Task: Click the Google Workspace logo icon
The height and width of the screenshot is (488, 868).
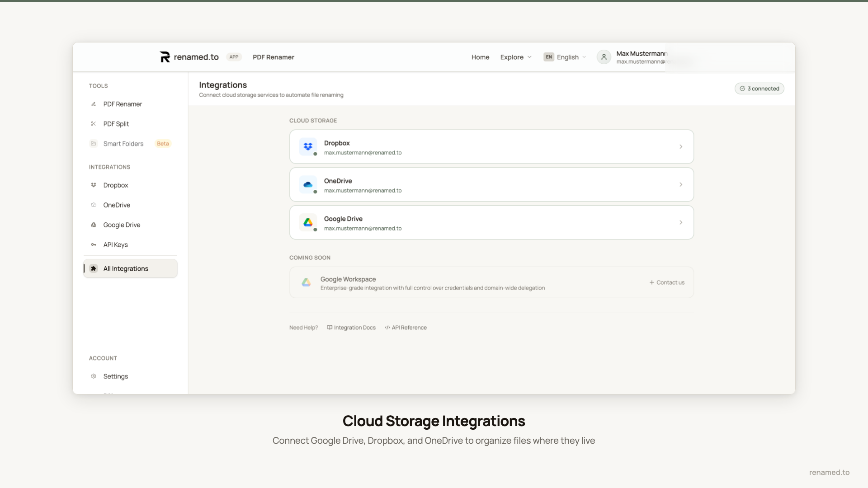Action: coord(306,282)
